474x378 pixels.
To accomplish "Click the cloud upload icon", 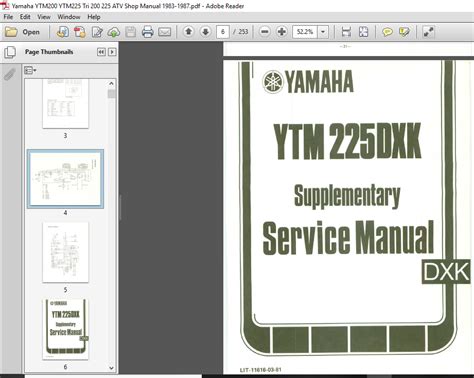I will click(x=114, y=32).
